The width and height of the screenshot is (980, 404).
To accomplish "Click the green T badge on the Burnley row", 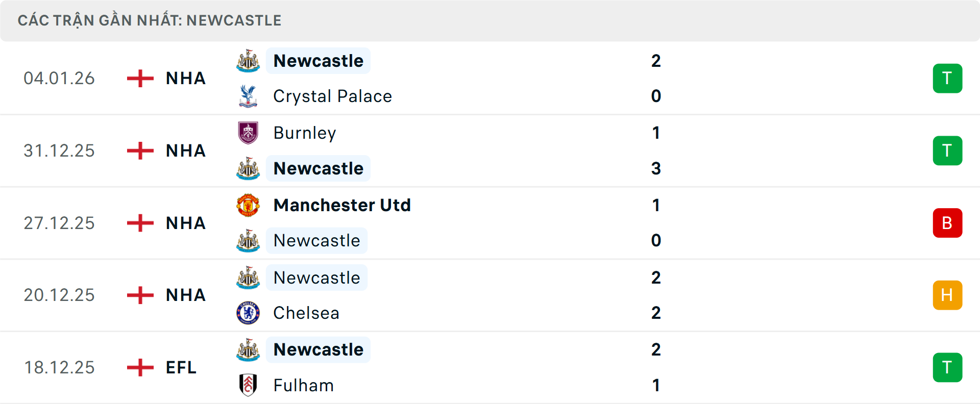I will (947, 150).
